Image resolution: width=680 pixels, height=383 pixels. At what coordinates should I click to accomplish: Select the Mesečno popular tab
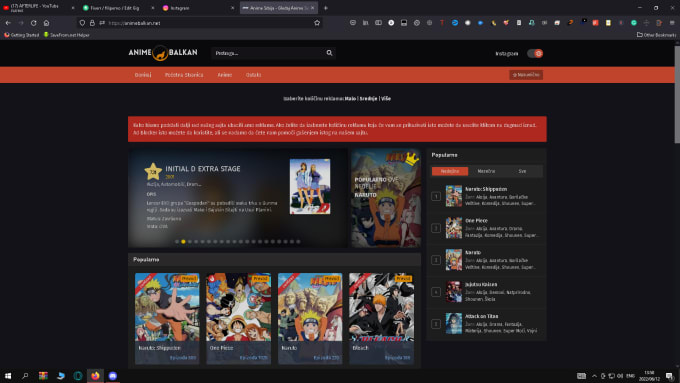[486, 171]
